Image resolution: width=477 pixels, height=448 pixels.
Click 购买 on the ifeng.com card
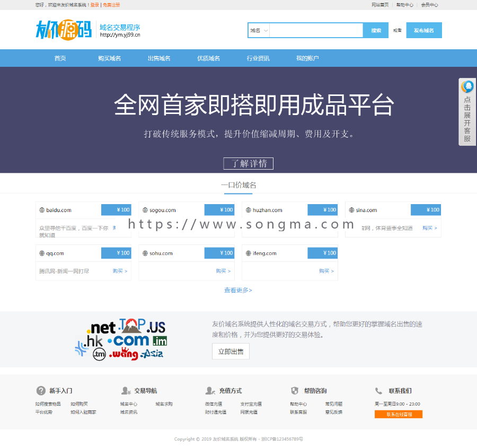[x=326, y=271]
